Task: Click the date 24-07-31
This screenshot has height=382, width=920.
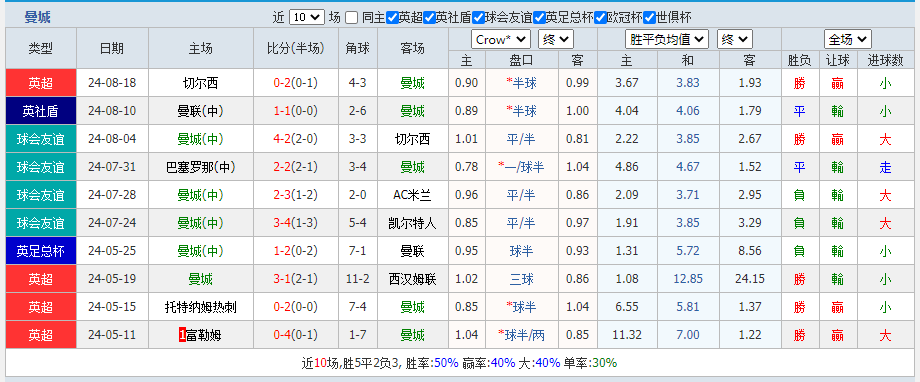Action: [112, 167]
